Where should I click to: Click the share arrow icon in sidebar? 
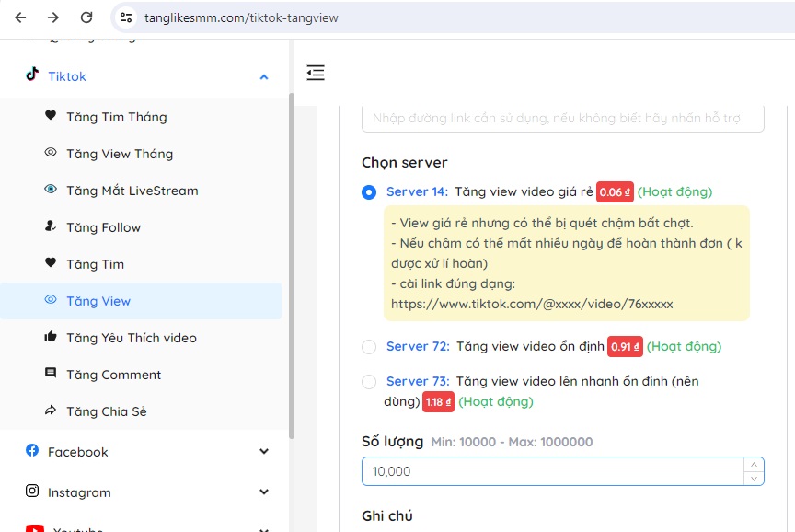[51, 410]
